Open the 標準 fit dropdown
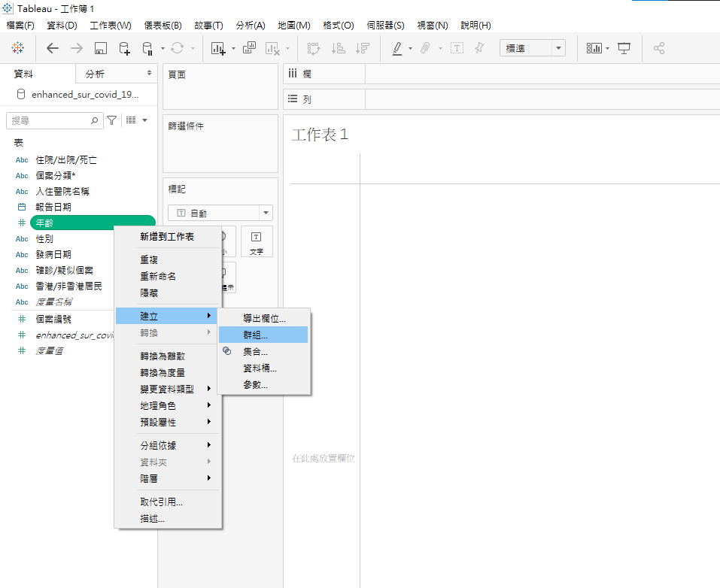720x588 pixels. point(533,48)
